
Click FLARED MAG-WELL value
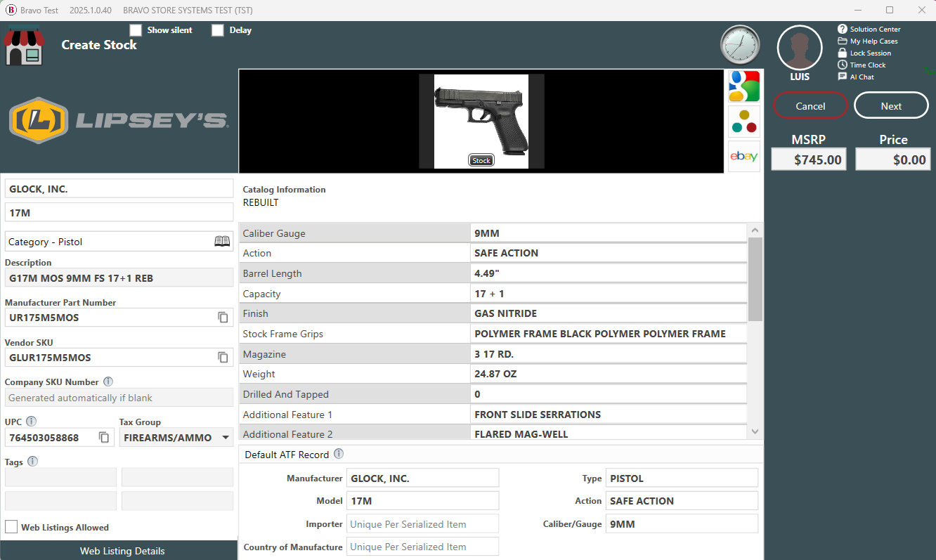pos(609,434)
